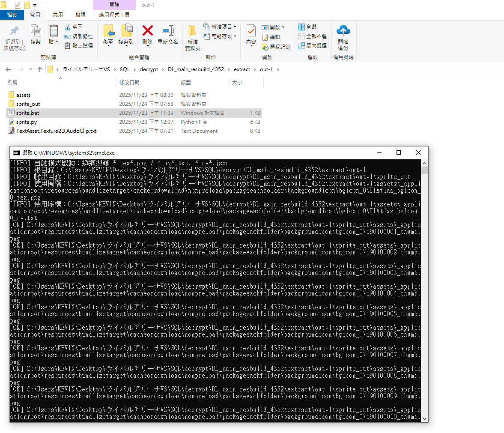Viewport: 504px width, 433px height.
Task: Click the Manage (管理) contextual tab
Action: pyautogui.click(x=114, y=5)
